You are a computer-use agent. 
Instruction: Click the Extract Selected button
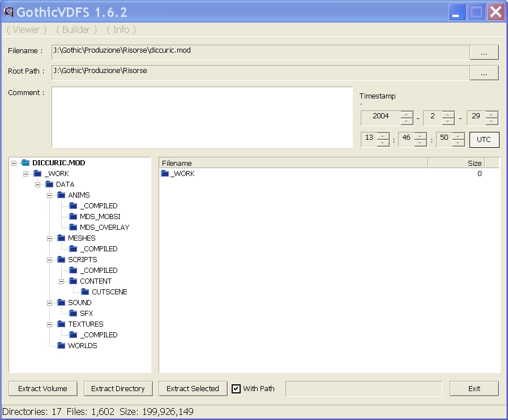coord(193,389)
